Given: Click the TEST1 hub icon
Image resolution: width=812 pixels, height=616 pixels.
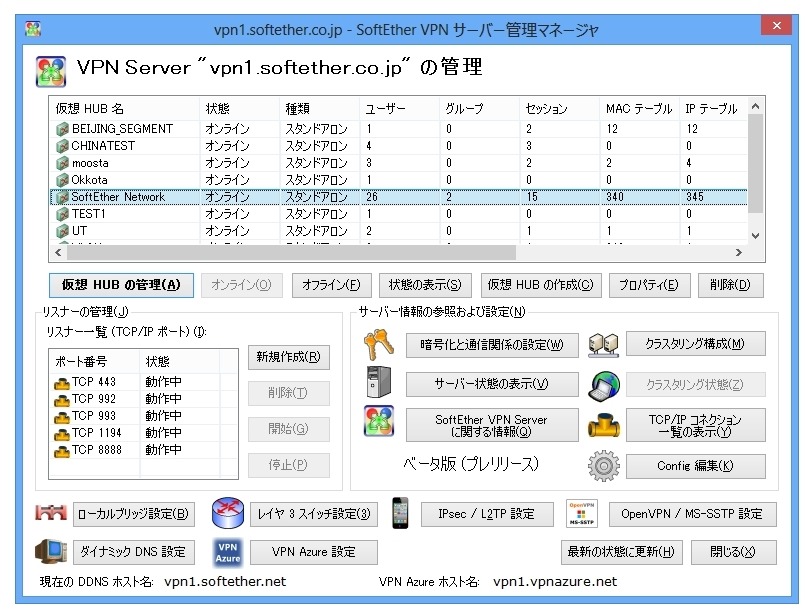Looking at the screenshot, I should tap(62, 214).
